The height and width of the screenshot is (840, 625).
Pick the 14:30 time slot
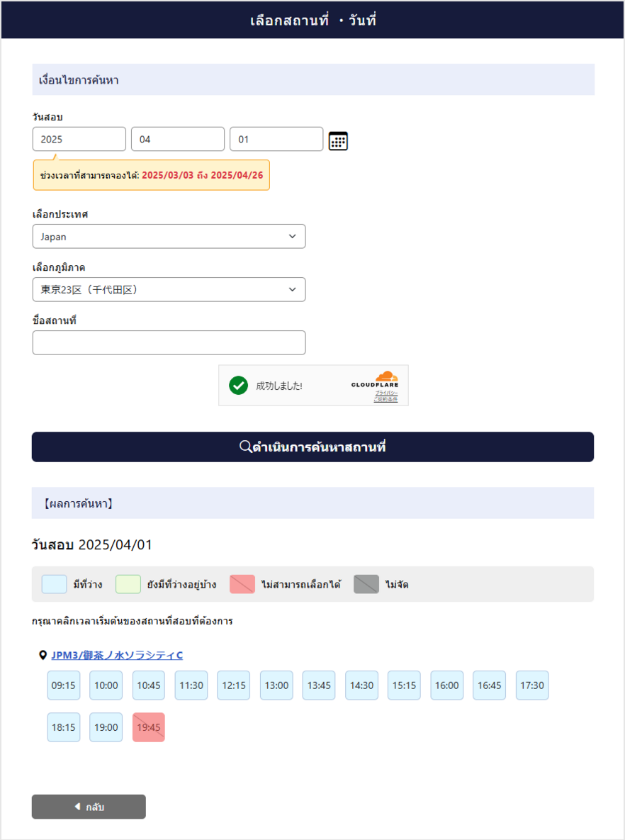click(x=361, y=685)
